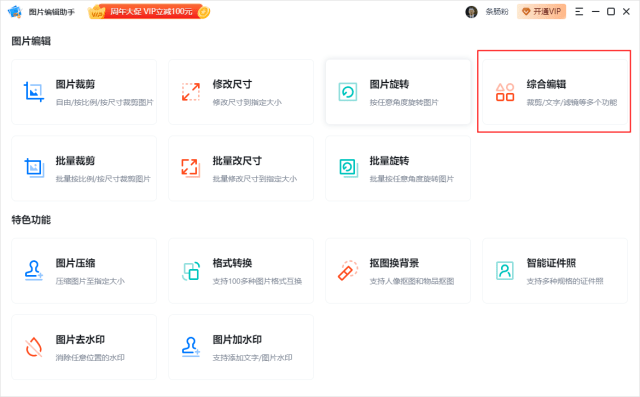This screenshot has height=397, width=640.
Task: Open 批量改尺寸 card title
Action: 237,161
